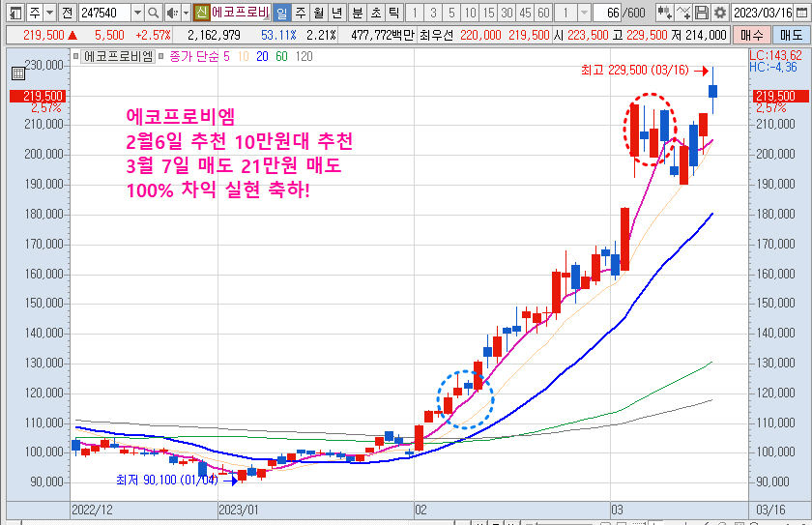
Task: Choose the 45 interval button
Action: click(525, 13)
